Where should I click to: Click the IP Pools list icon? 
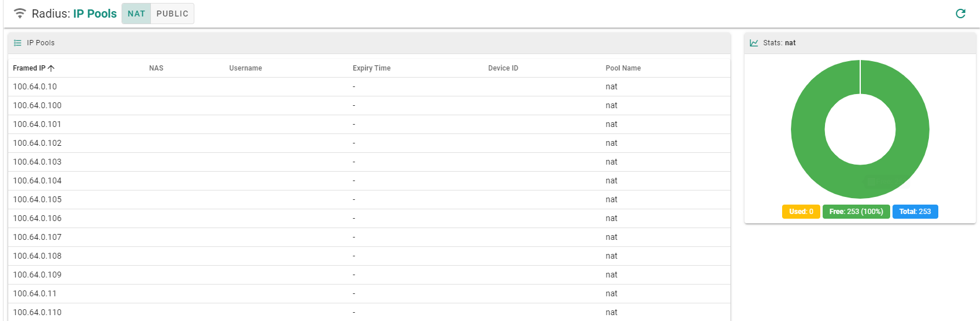point(18,43)
